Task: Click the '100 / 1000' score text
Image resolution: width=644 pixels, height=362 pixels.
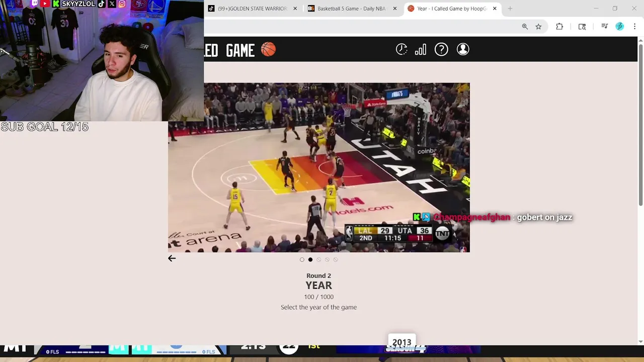Action: (x=319, y=297)
